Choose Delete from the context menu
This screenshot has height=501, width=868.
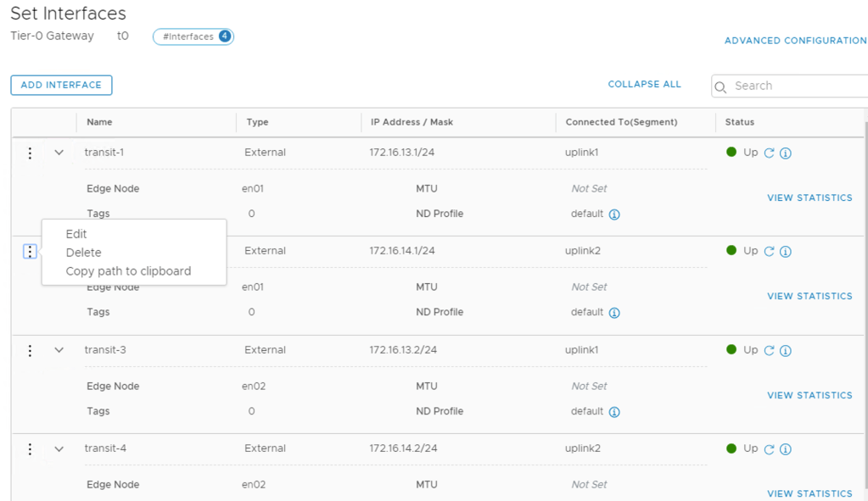[x=83, y=253]
